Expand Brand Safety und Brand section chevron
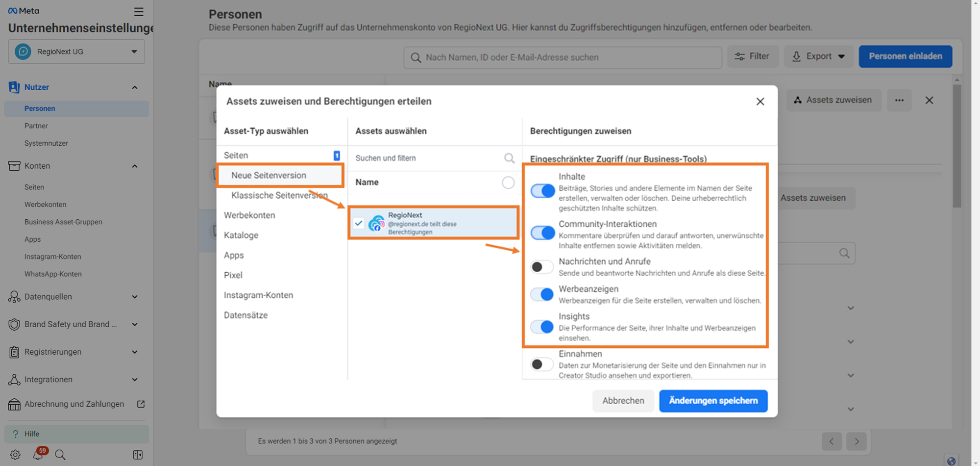980x466 pixels. click(135, 324)
